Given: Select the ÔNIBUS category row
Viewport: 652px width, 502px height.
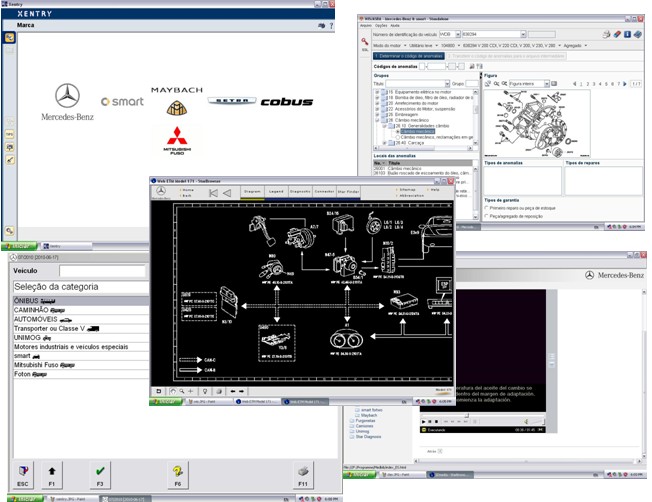Looking at the screenshot, I should click(81, 301).
